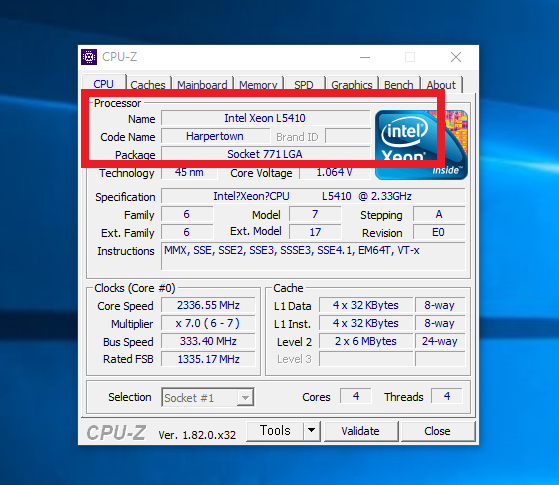Viewport: 559px width, 485px height.
Task: Click the Rated FSB value 1335.17 MHz
Action: pyautogui.click(x=208, y=359)
